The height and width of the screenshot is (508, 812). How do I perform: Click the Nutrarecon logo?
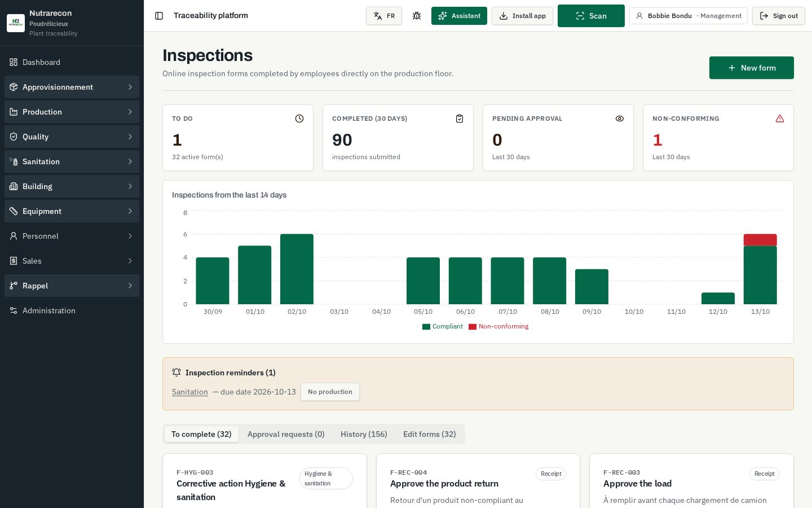16,23
